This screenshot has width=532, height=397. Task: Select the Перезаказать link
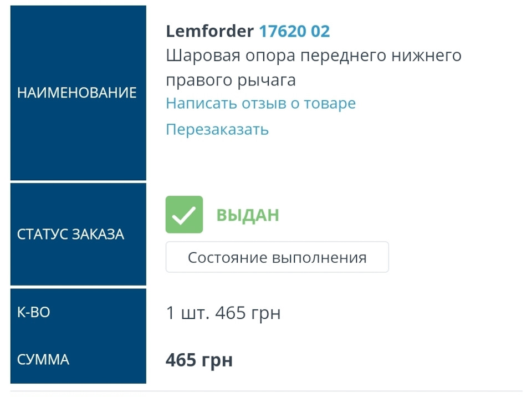pos(217,129)
